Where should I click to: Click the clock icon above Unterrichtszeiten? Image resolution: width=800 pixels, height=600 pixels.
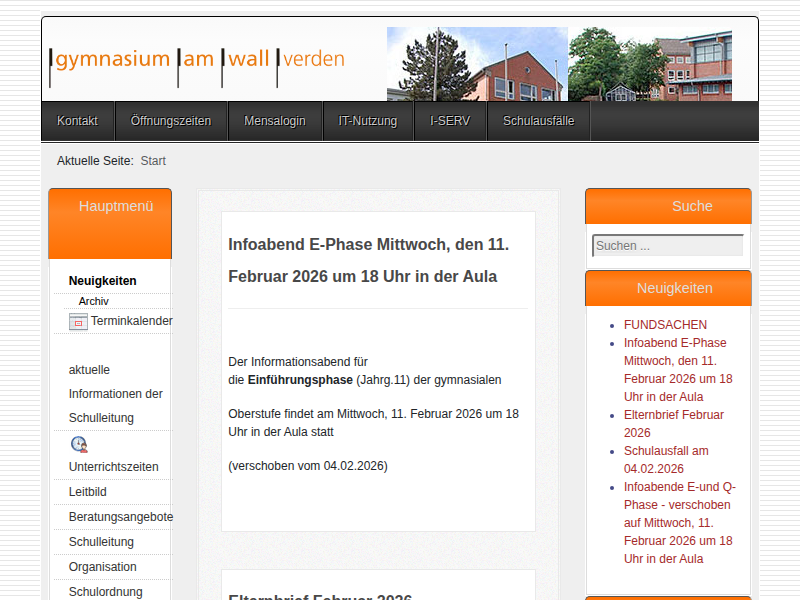coord(79,444)
